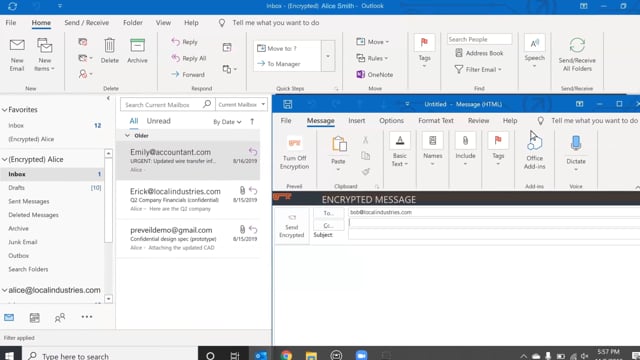Image resolution: width=640 pixels, height=360 pixels.
Task: Open the Deleted Messages folder
Action: point(33,215)
